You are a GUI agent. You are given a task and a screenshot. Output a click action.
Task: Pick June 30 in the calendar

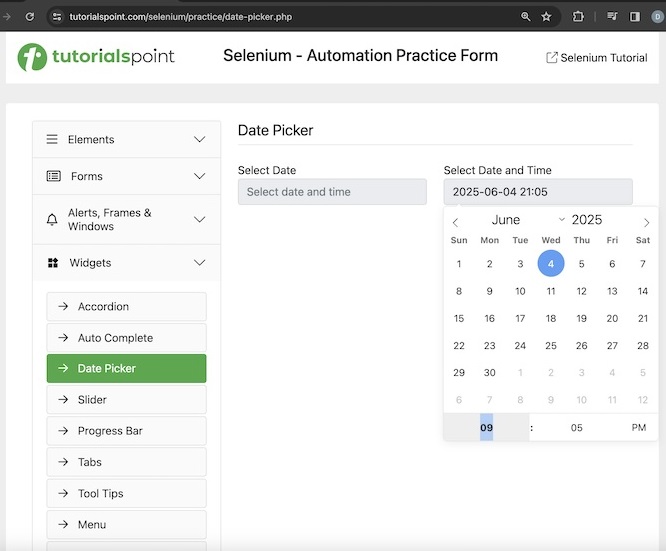(x=489, y=373)
